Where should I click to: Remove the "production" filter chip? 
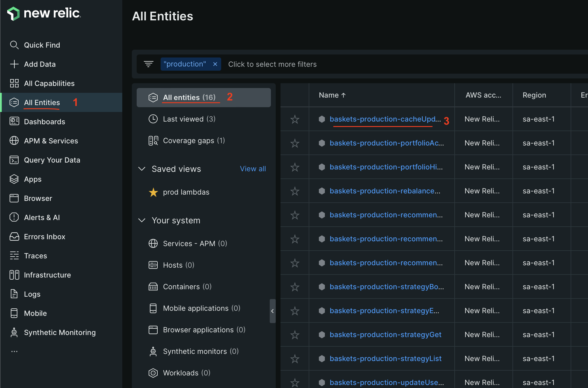pos(215,64)
